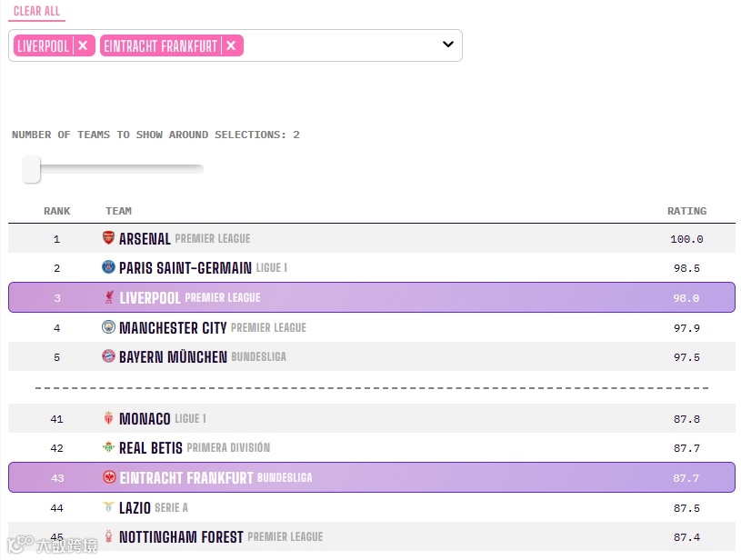
Task: Click Bayern München's 97.5 rating
Action: point(686,357)
